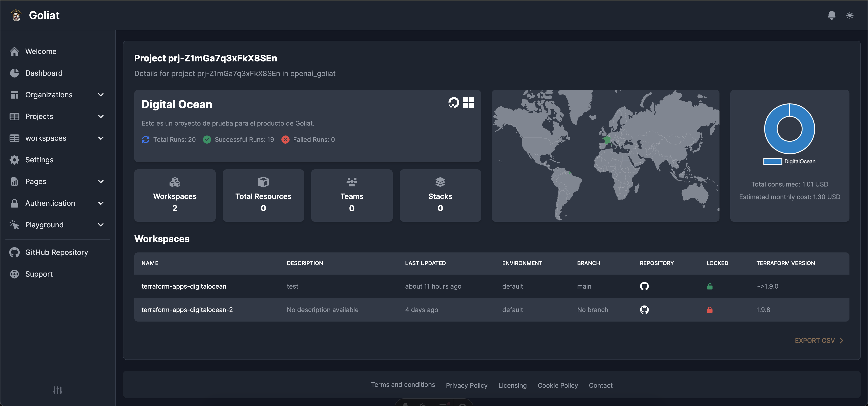Viewport: 868px width, 406px height.
Task: Click the LAST UPDATED column header
Action: pyautogui.click(x=425, y=263)
